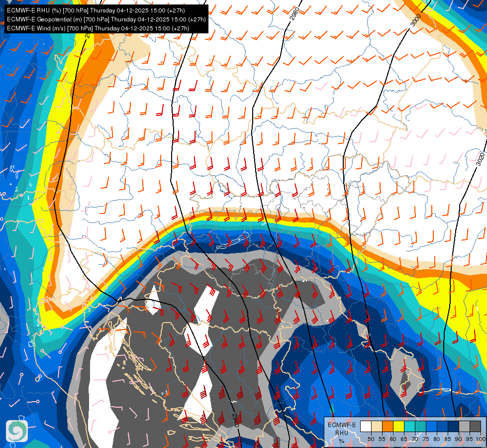Click the 'ECMWF-E' legend title
This screenshot has width=487, height=448.
point(342,425)
